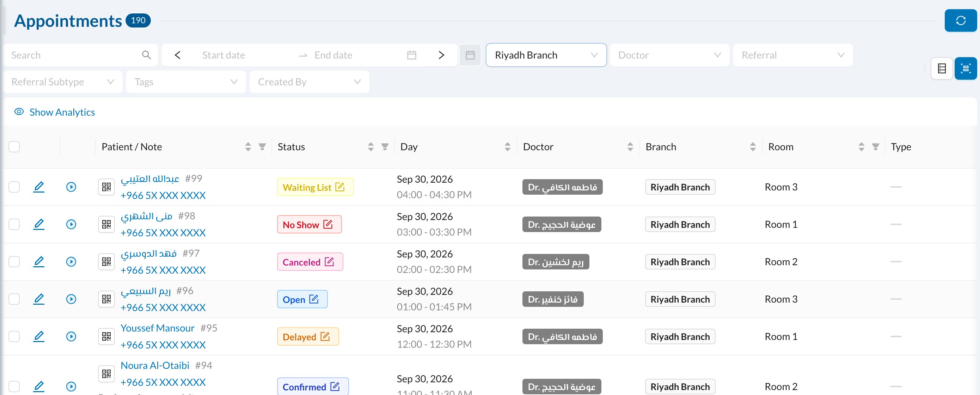
Task: Open the Doctor filter dropdown
Action: 669,55
